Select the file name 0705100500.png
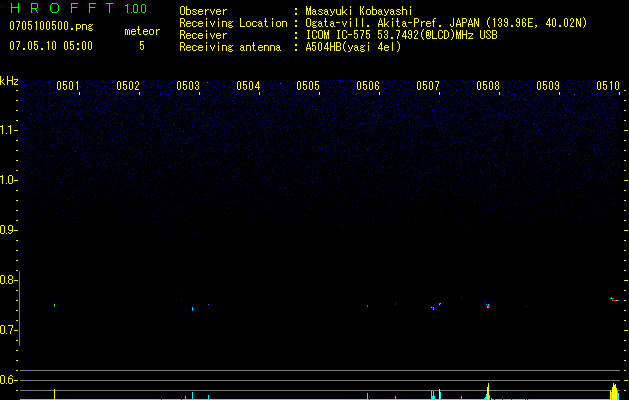Image resolution: width=629 pixels, height=400 pixels. coord(51,27)
